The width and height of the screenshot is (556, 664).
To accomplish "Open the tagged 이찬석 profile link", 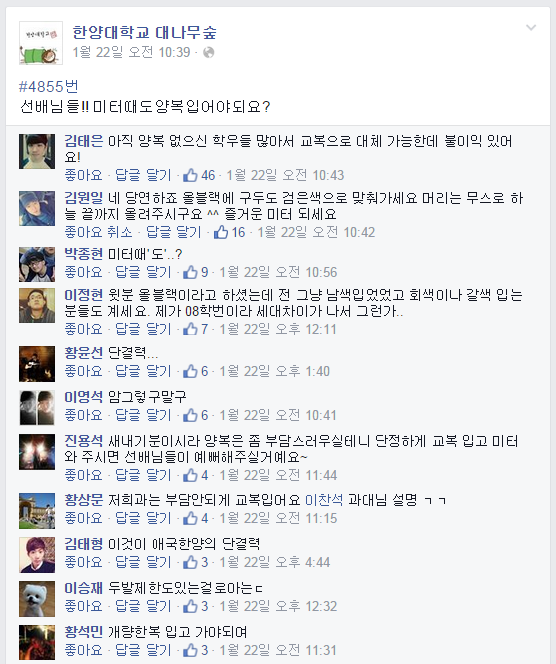I will (324, 500).
